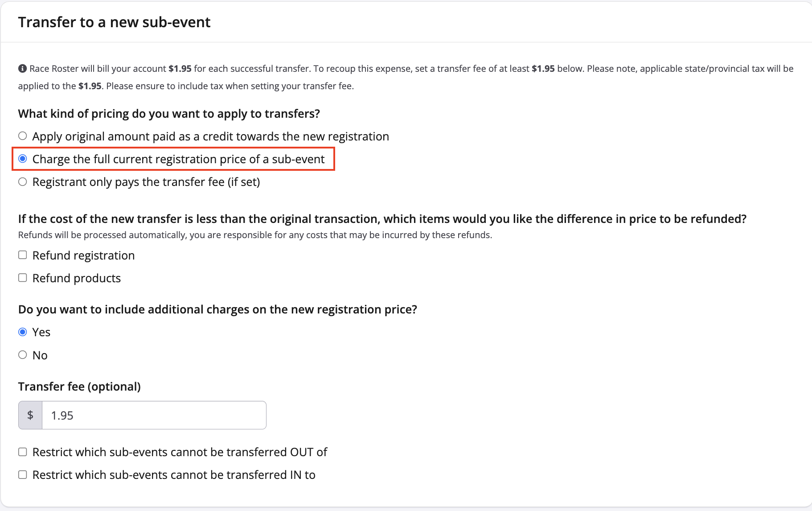
Task: Click the Transfer fee (optional) label
Action: click(79, 386)
